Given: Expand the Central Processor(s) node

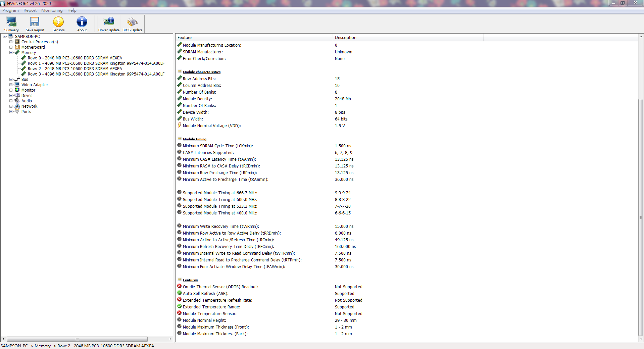Looking at the screenshot, I should point(11,42).
